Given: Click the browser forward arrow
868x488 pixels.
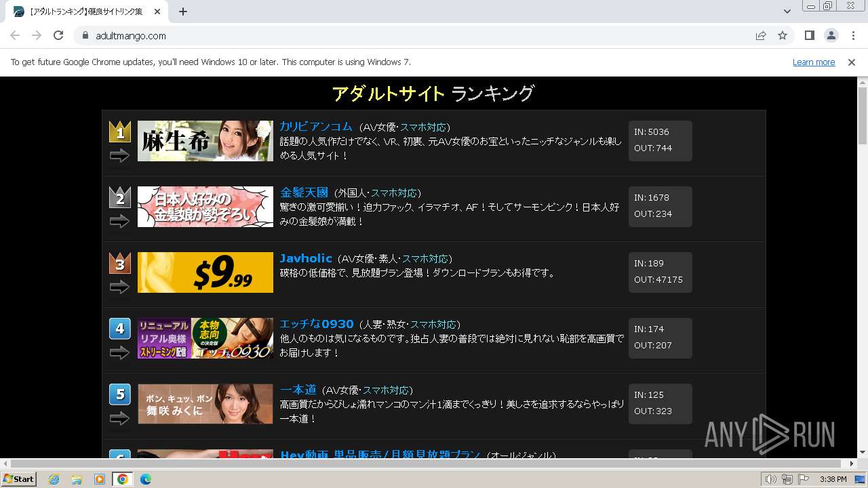Looking at the screenshot, I should point(37,35).
